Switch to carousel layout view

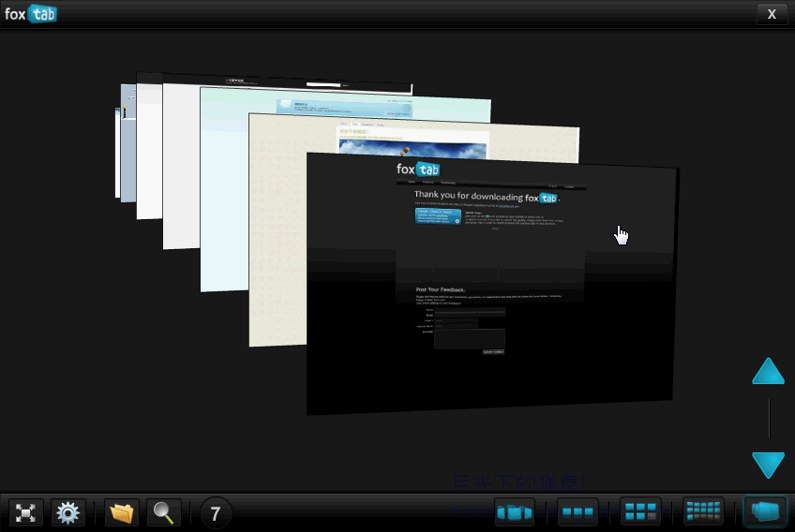[515, 512]
